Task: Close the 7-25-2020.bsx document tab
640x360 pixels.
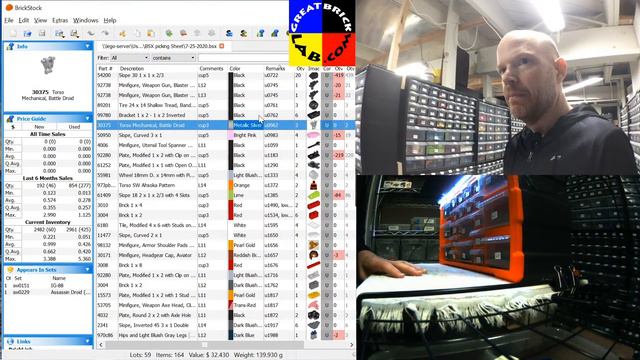Action: coord(222,46)
